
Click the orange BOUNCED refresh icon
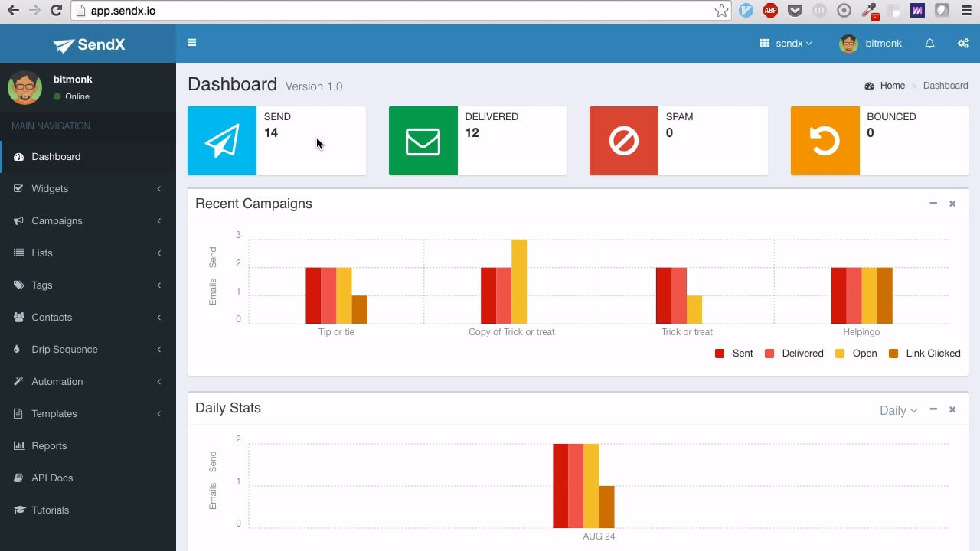tap(825, 141)
